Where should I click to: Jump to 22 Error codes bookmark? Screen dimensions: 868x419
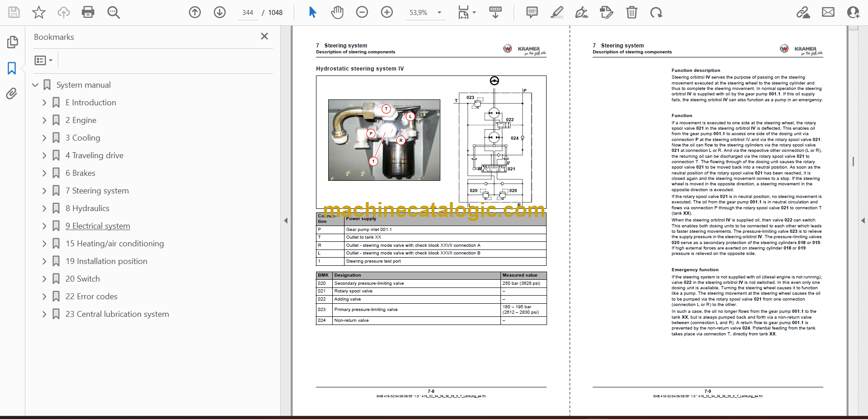tap(91, 297)
